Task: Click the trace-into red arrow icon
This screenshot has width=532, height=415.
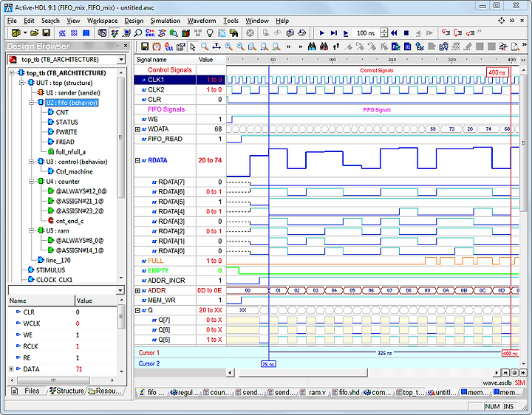Action: point(446,33)
